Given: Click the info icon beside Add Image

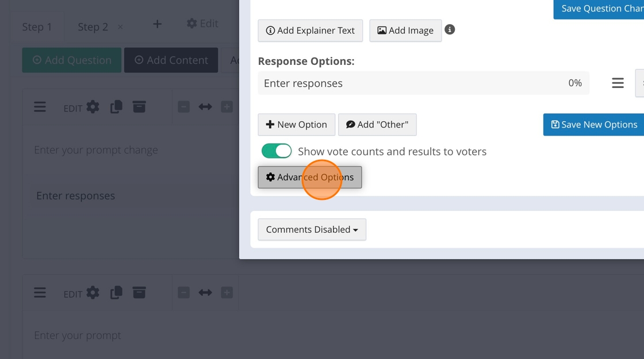Looking at the screenshot, I should (450, 29).
